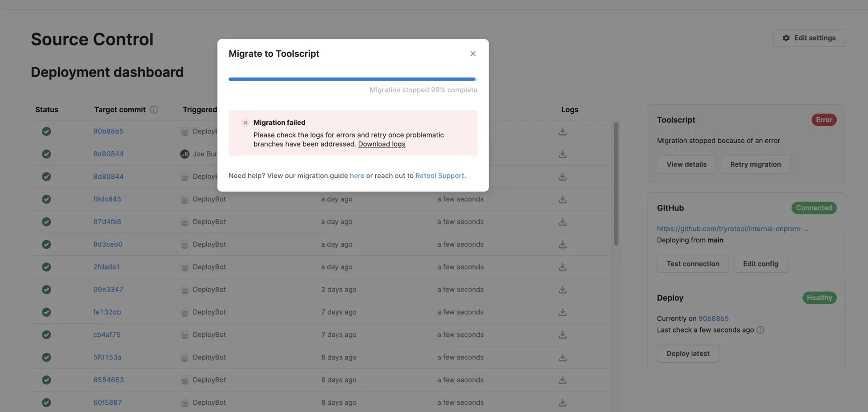Click success status icon for cb4af75
Image resolution: width=868 pixels, height=412 pixels.
coord(46,334)
